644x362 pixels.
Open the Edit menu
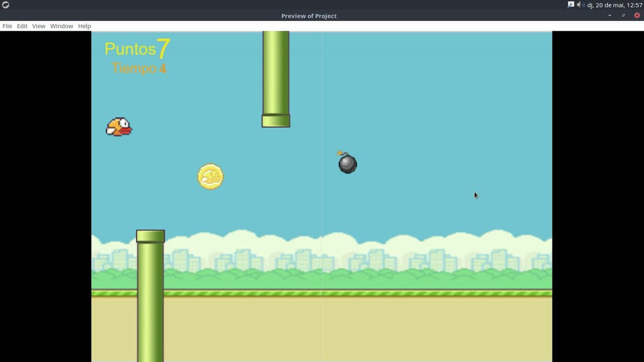pyautogui.click(x=22, y=26)
